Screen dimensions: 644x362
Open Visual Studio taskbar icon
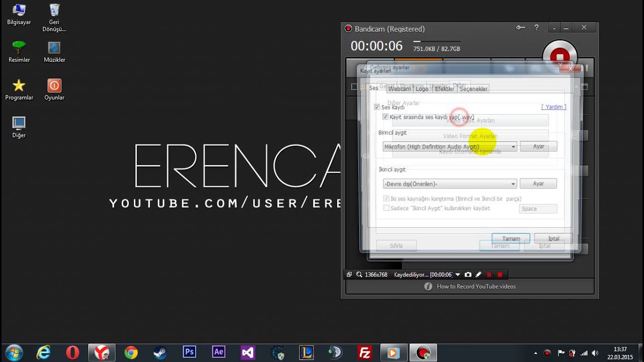pos(248,352)
